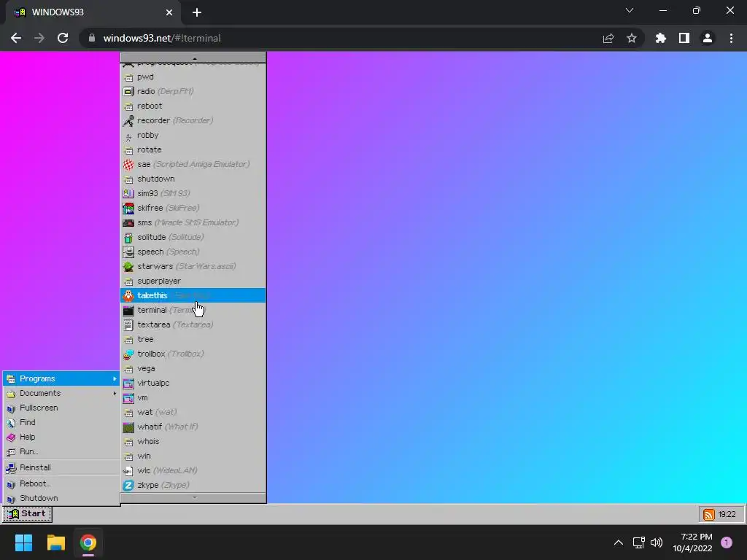The height and width of the screenshot is (560, 747).
Task: Select the reboot program entry
Action: click(x=193, y=106)
